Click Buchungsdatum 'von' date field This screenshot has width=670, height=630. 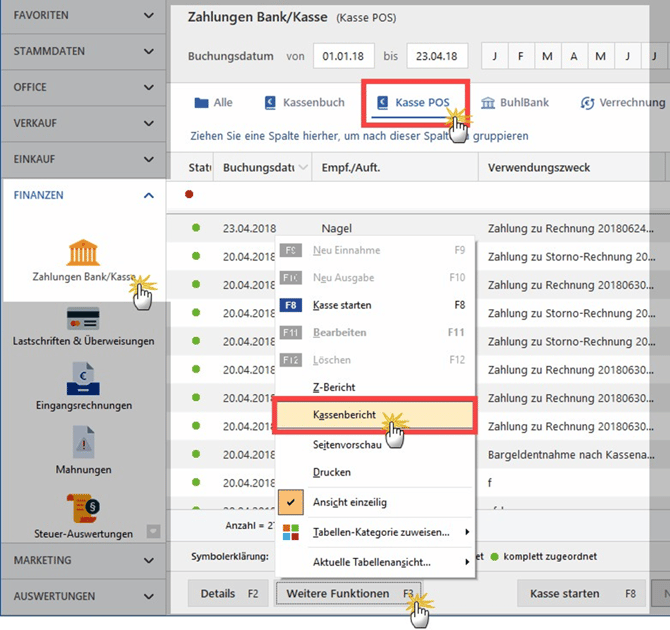point(341,56)
